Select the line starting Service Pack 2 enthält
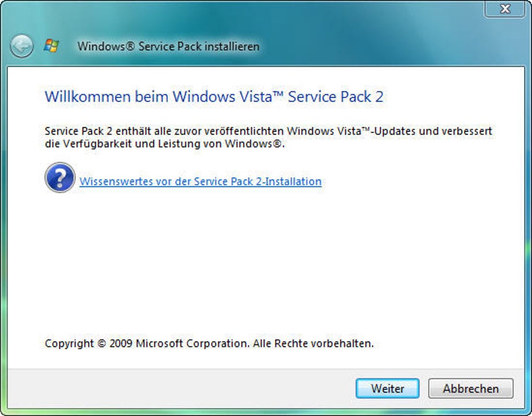 pos(268,130)
